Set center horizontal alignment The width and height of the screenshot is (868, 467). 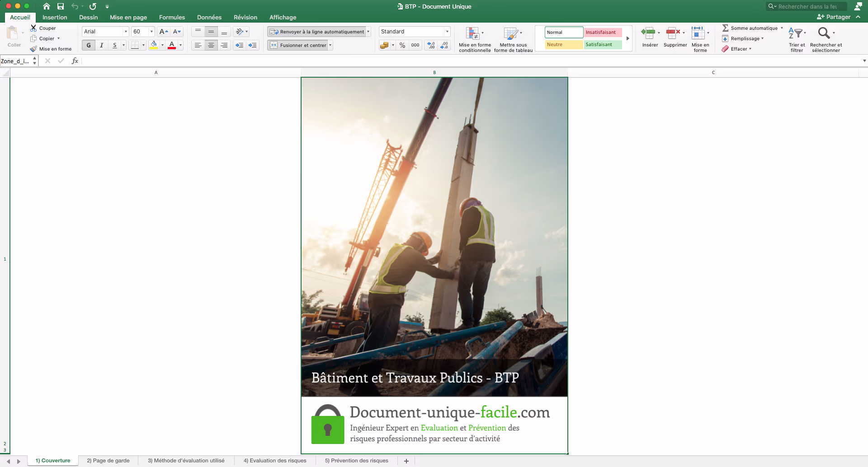[x=211, y=45]
